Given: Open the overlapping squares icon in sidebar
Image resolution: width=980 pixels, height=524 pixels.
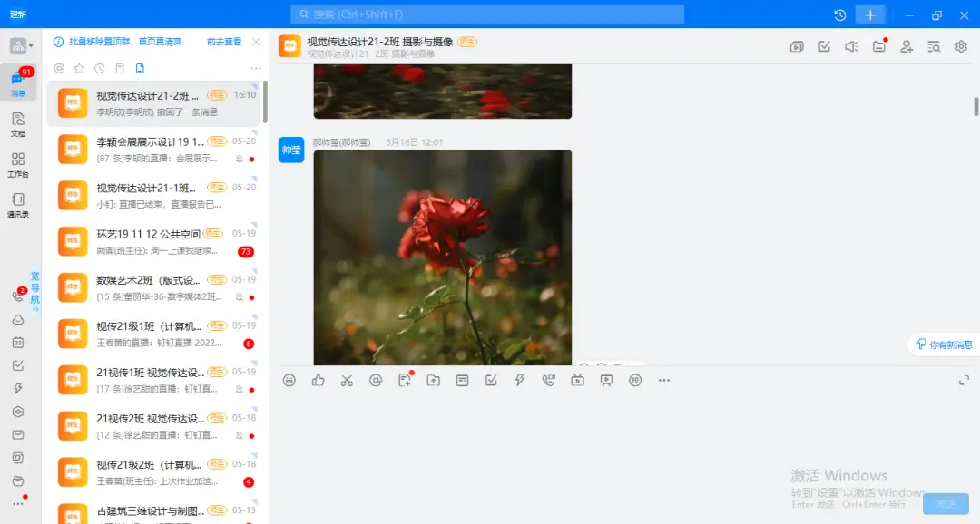Looking at the screenshot, I should click(x=18, y=458).
